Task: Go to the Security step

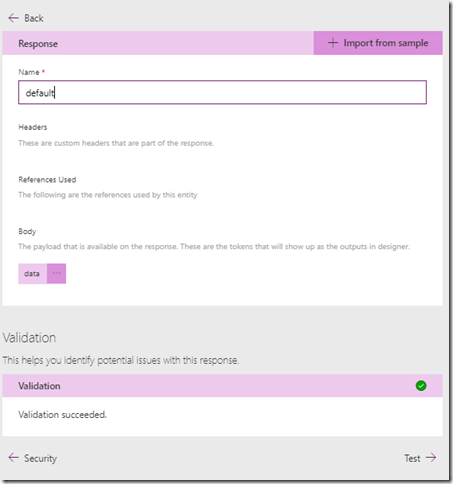Action: click(x=33, y=458)
